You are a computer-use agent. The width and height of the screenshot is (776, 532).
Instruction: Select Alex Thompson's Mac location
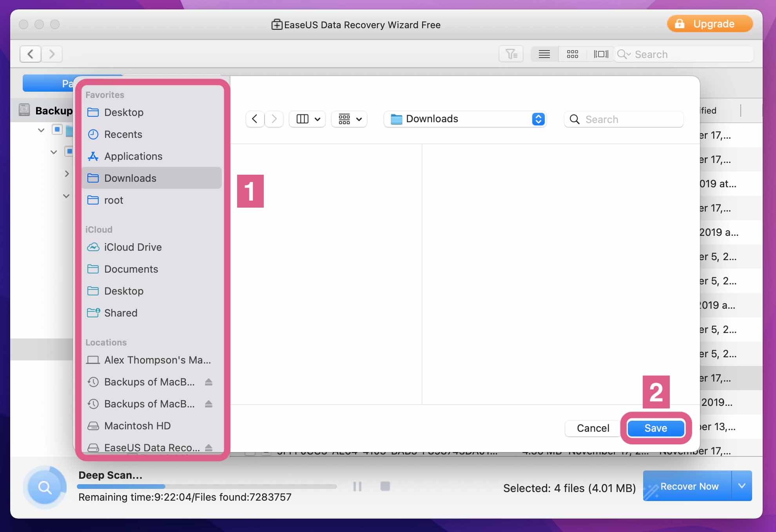(x=152, y=360)
